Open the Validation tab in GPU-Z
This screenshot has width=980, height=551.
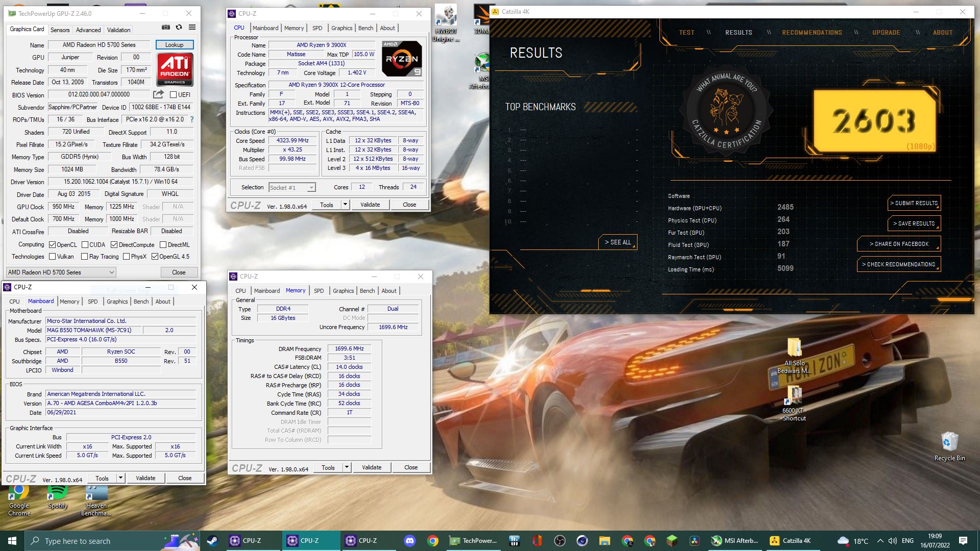[118, 30]
